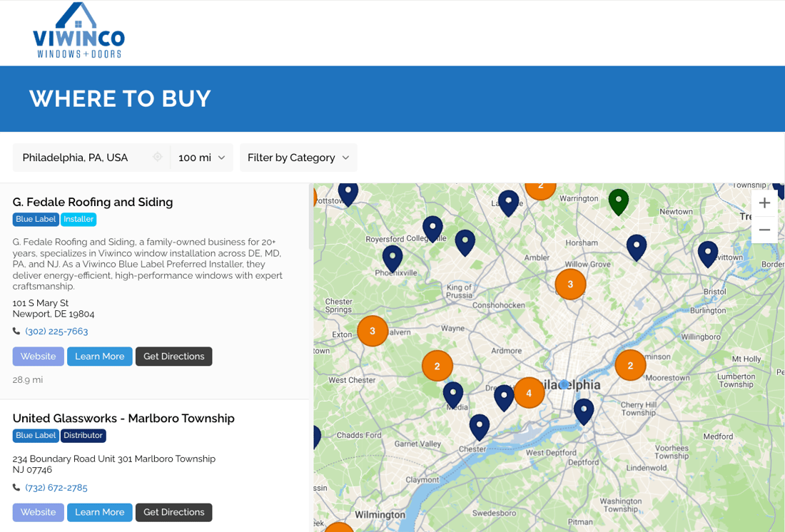
Task: Get Directions to G. Fedale Roofing
Action: point(173,356)
